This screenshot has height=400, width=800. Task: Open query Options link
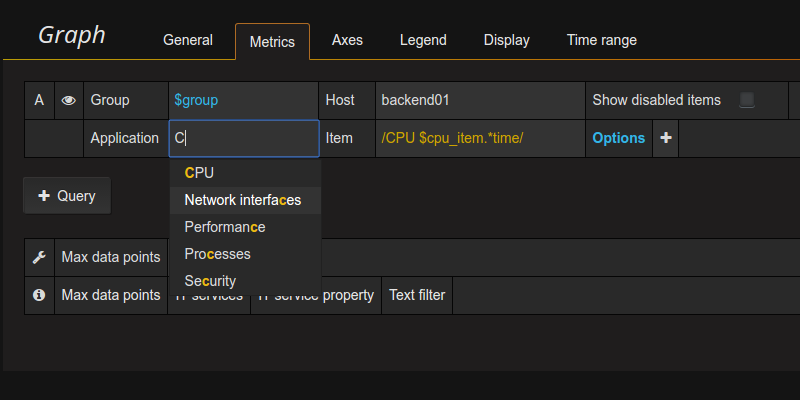[x=618, y=138]
